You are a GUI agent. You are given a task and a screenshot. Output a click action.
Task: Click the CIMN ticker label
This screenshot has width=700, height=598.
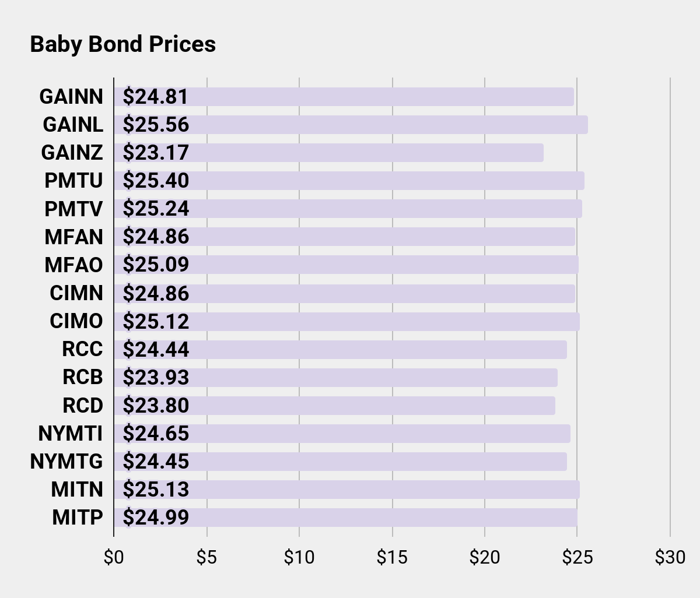(x=76, y=293)
